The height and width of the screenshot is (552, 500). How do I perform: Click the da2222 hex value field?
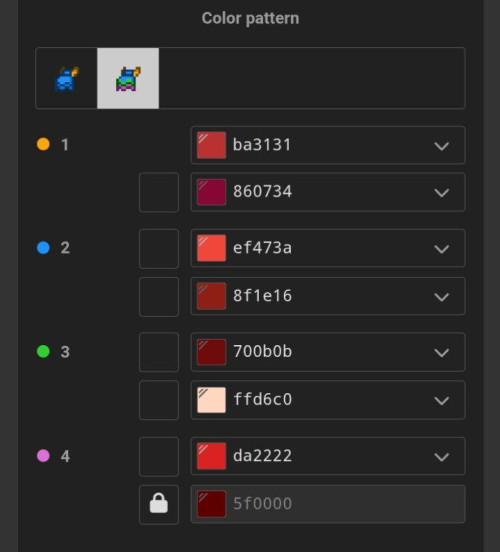click(328, 456)
